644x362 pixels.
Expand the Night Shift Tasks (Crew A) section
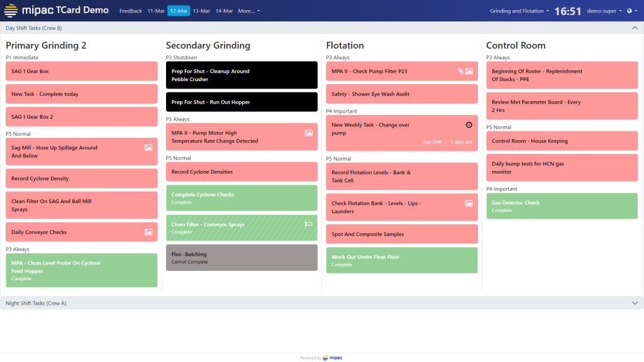635,302
